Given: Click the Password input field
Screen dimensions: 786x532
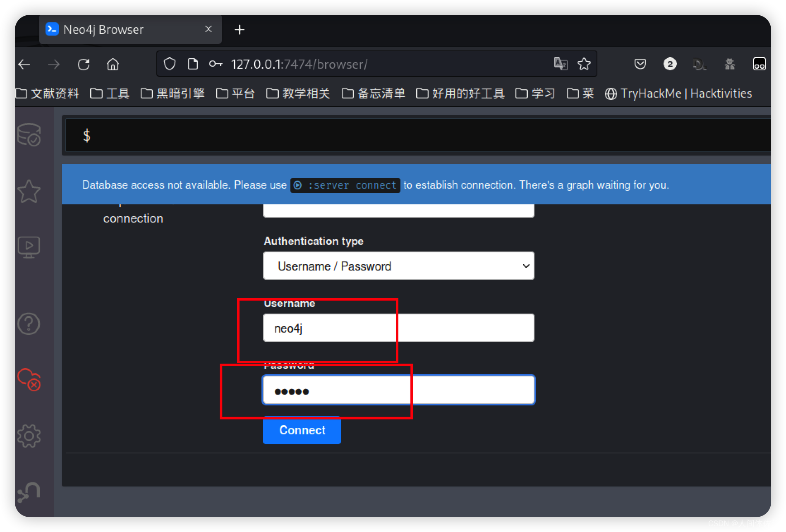Looking at the screenshot, I should point(398,389).
